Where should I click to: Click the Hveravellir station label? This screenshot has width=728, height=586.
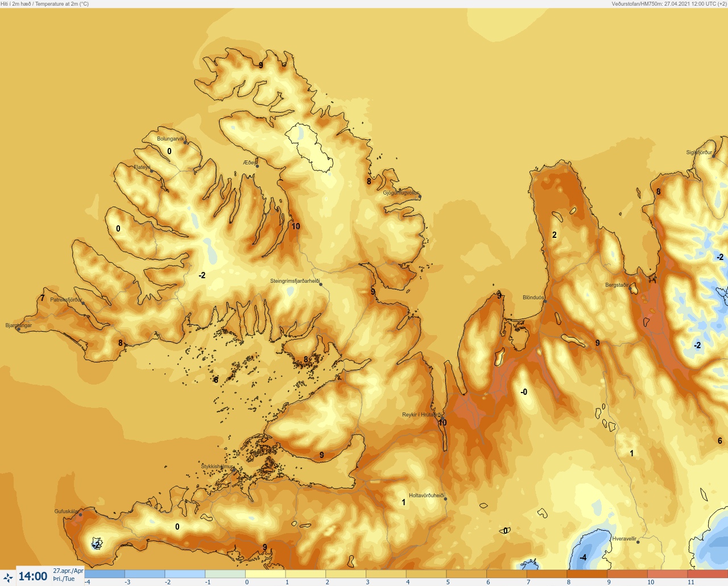tap(624, 539)
